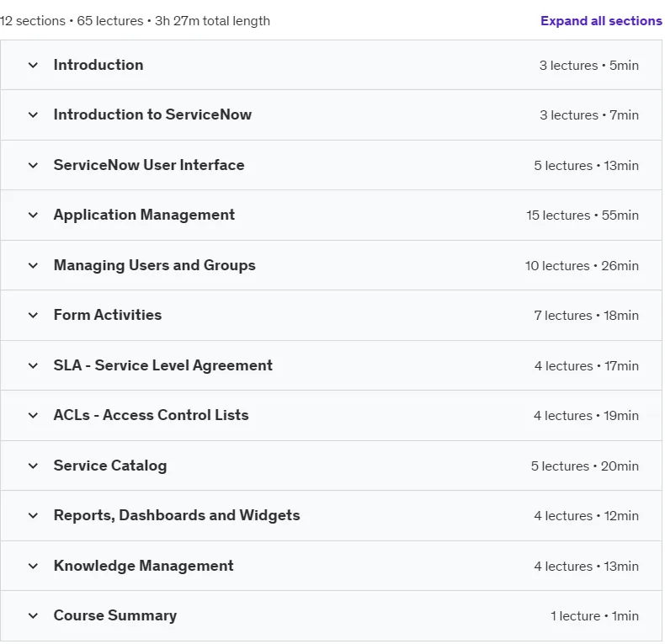This screenshot has width=665, height=644.
Task: Open the Introduction section title
Action: coord(98,65)
